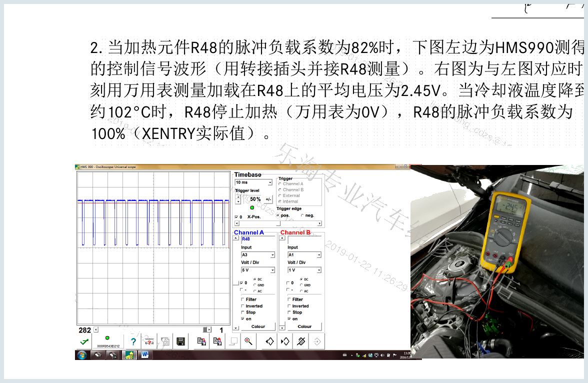The width and height of the screenshot is (588, 383).
Task: Open Channel A Volt/Div 5 V dropdown
Action: (258, 270)
